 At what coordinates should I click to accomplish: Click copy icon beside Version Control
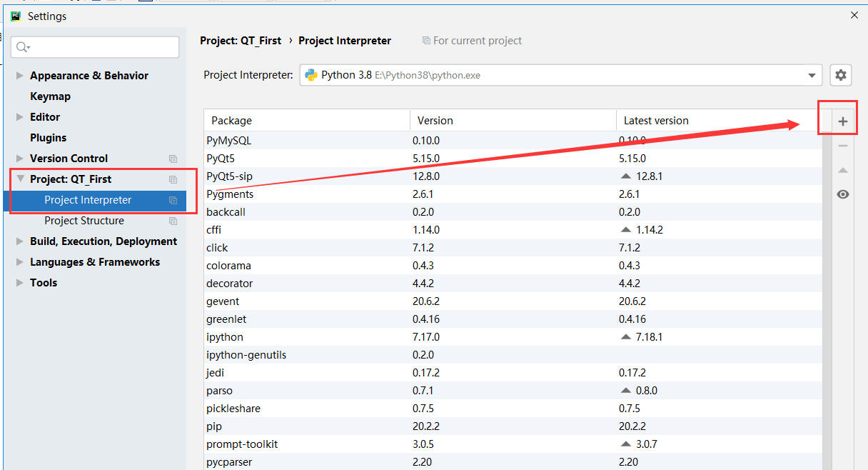pos(173,159)
